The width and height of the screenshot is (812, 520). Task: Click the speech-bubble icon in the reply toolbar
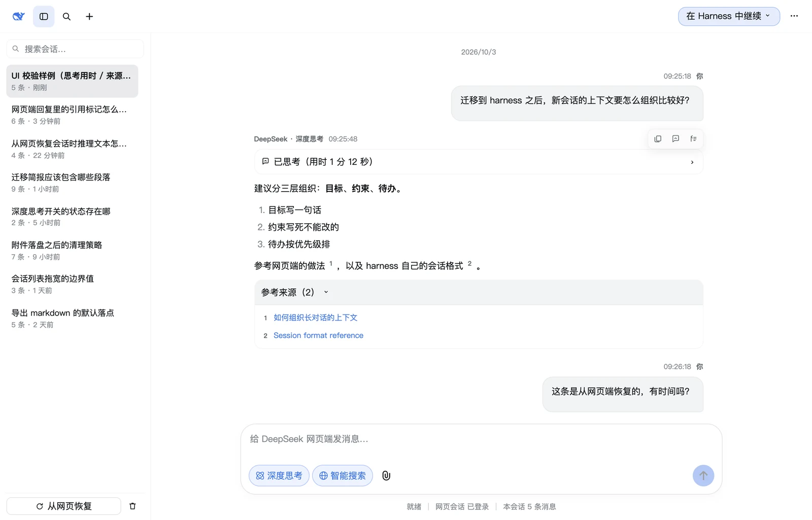click(675, 138)
